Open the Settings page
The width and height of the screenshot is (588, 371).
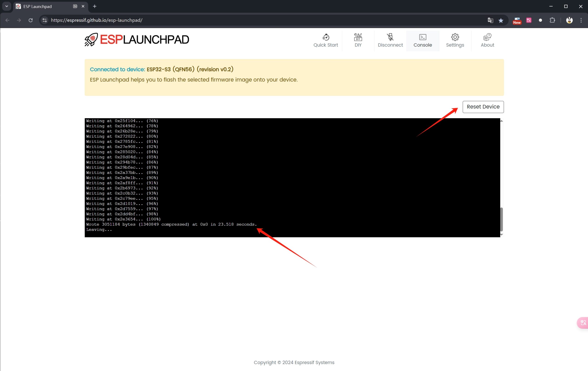455,40
